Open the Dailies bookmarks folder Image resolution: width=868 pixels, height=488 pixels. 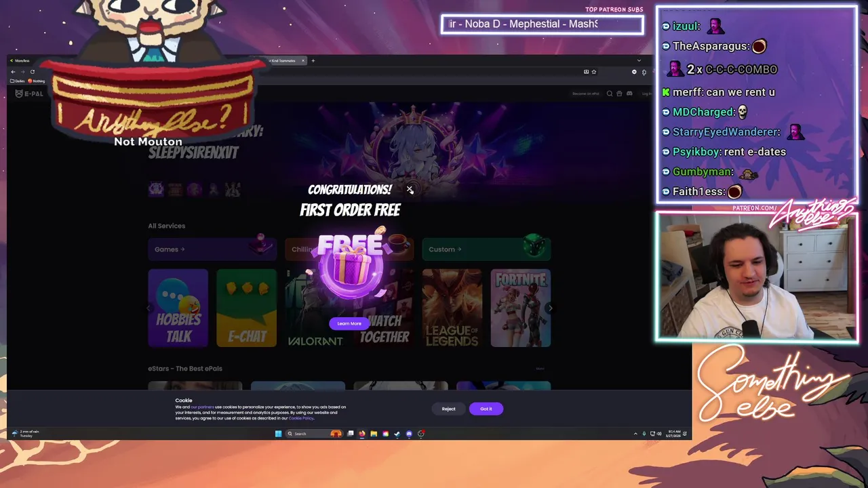pyautogui.click(x=18, y=81)
